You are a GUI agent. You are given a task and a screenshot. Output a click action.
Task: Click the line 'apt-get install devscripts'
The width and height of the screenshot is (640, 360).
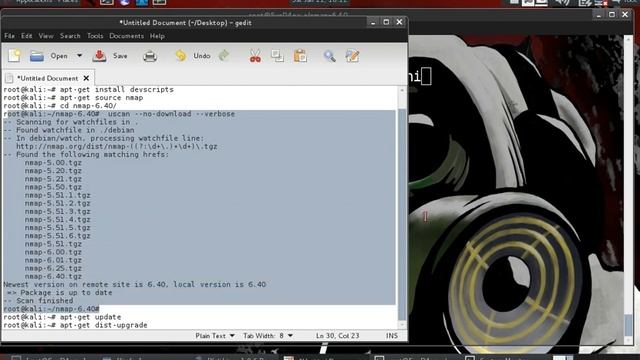tap(89, 89)
